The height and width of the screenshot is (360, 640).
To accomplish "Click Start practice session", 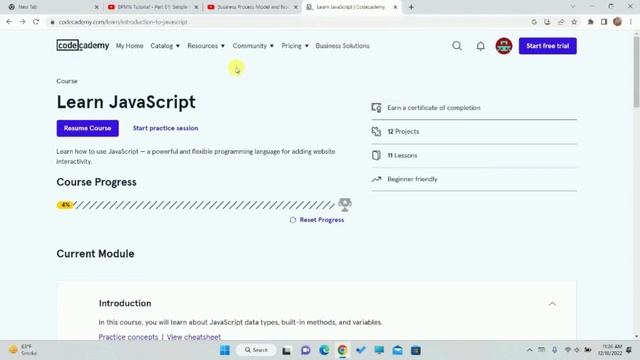I will pyautogui.click(x=165, y=128).
